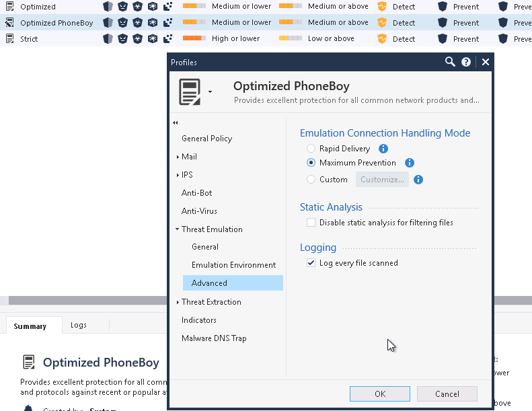Check Disable static analysis for filtering files

[311, 223]
